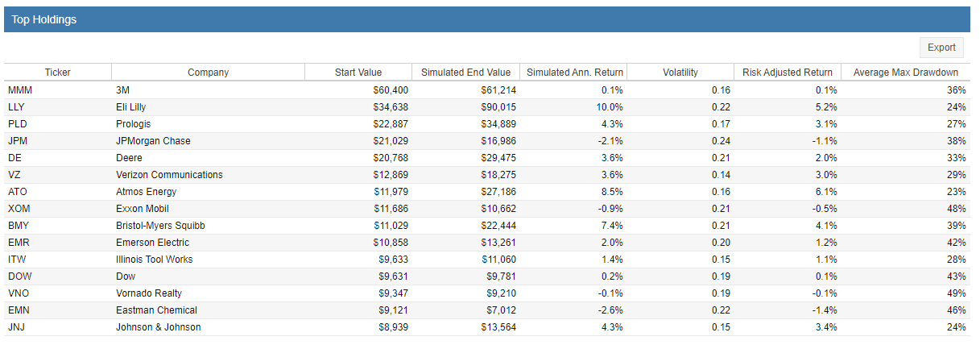Click the Top Holdings panel title
The image size is (980, 345).
pyautogui.click(x=44, y=19)
